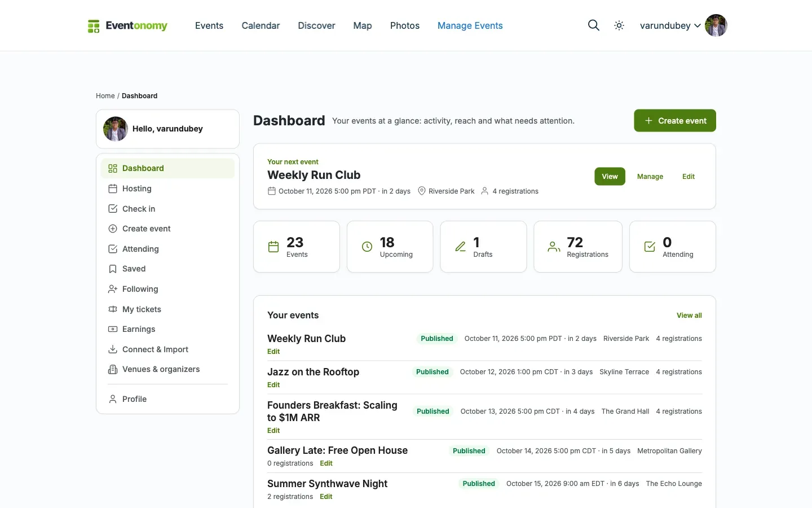The image size is (812, 508).
Task: Click Riverside Park location in next event
Action: 452,191
